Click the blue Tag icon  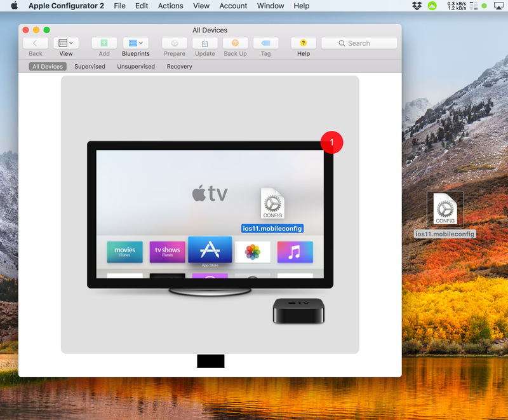click(x=265, y=43)
